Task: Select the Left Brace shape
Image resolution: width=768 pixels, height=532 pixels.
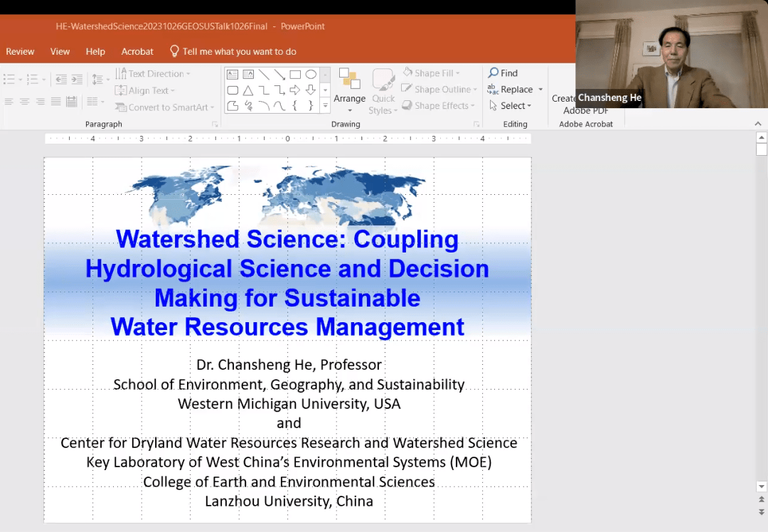Action: [x=295, y=106]
